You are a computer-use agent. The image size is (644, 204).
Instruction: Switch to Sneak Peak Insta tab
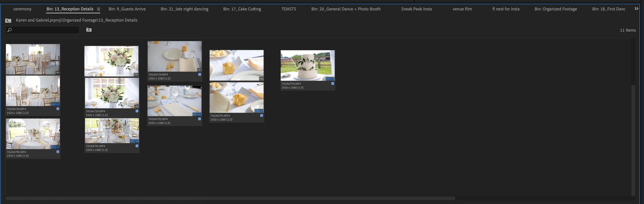416,9
